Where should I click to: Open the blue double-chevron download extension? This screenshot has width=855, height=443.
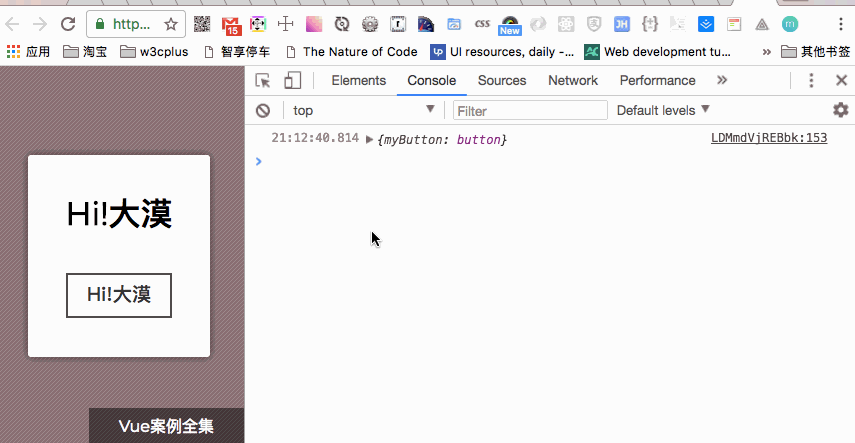tap(706, 24)
